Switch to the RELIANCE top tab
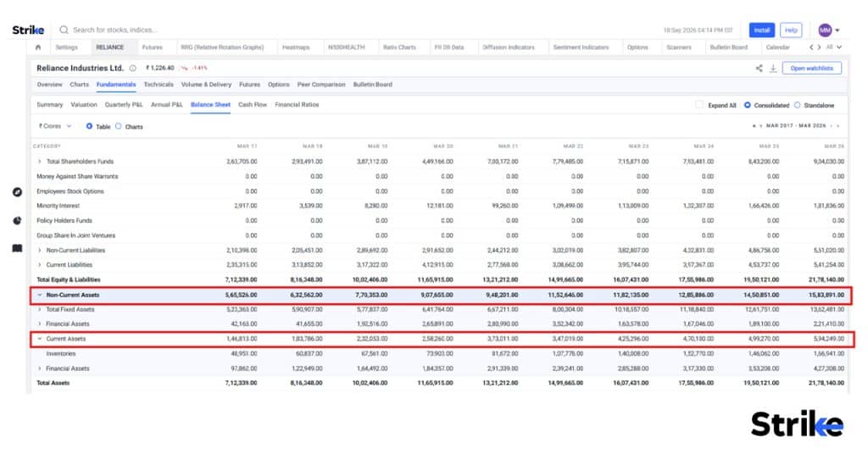This screenshot has width=868, height=459. tap(110, 47)
